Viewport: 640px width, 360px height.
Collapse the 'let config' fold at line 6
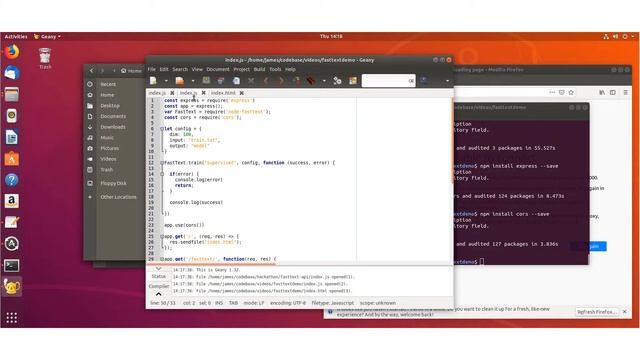pos(162,129)
